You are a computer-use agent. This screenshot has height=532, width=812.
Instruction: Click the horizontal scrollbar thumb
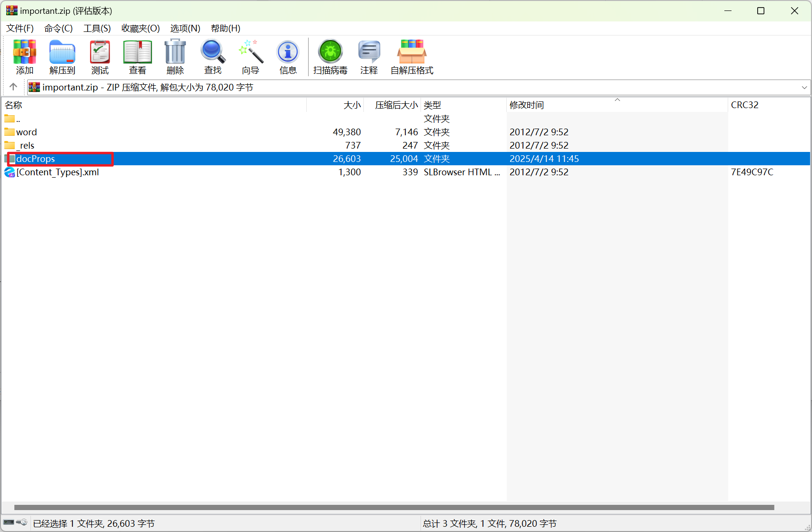click(394, 507)
